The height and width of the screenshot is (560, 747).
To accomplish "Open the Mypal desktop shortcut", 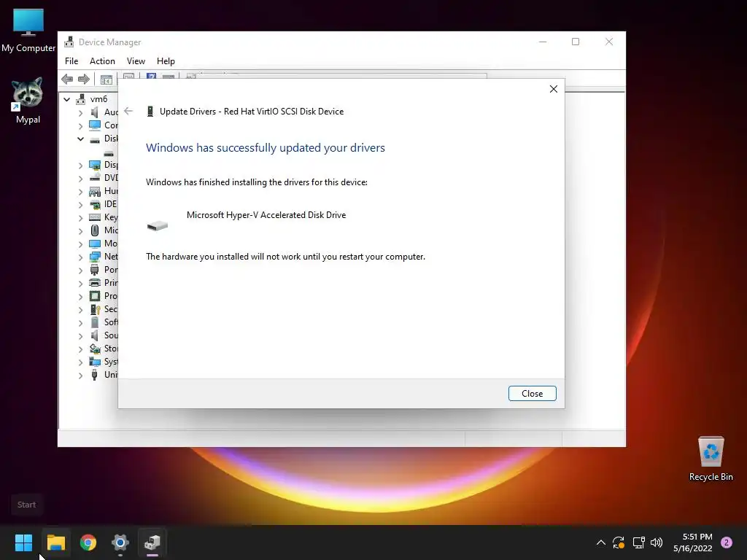I will click(x=28, y=101).
